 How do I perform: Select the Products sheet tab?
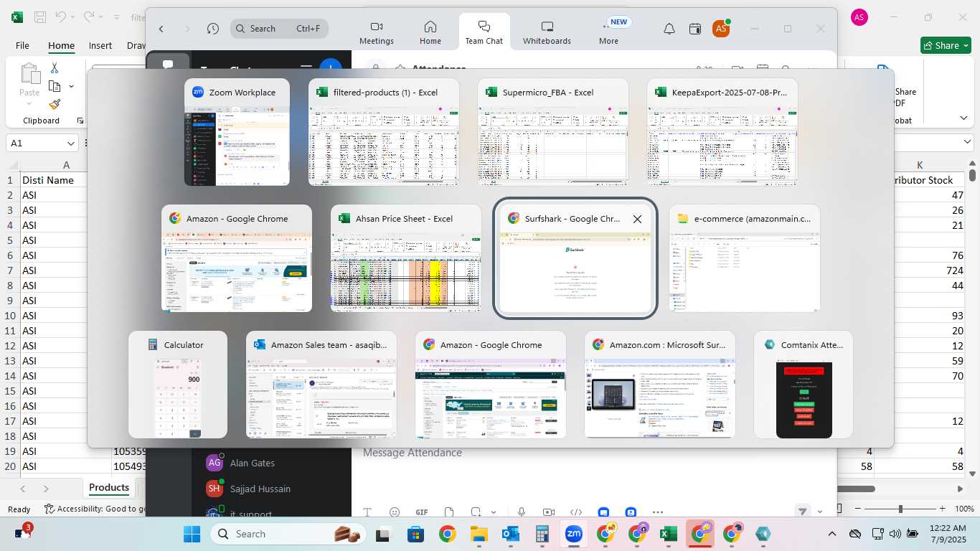pyautogui.click(x=109, y=488)
